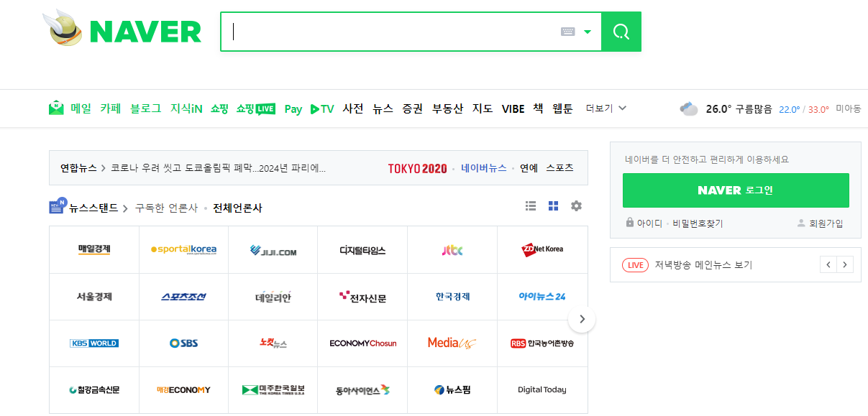Open 연예 entertainment link
This screenshot has width=868, height=416.
pyautogui.click(x=529, y=168)
